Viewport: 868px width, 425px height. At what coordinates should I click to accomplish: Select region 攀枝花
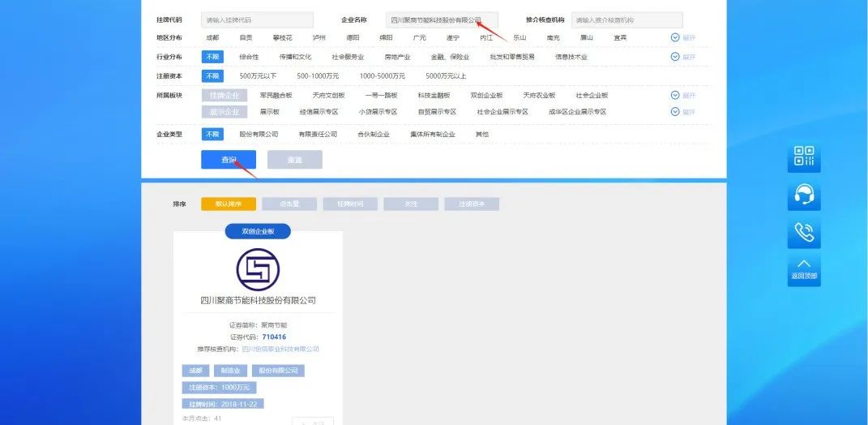(282, 37)
